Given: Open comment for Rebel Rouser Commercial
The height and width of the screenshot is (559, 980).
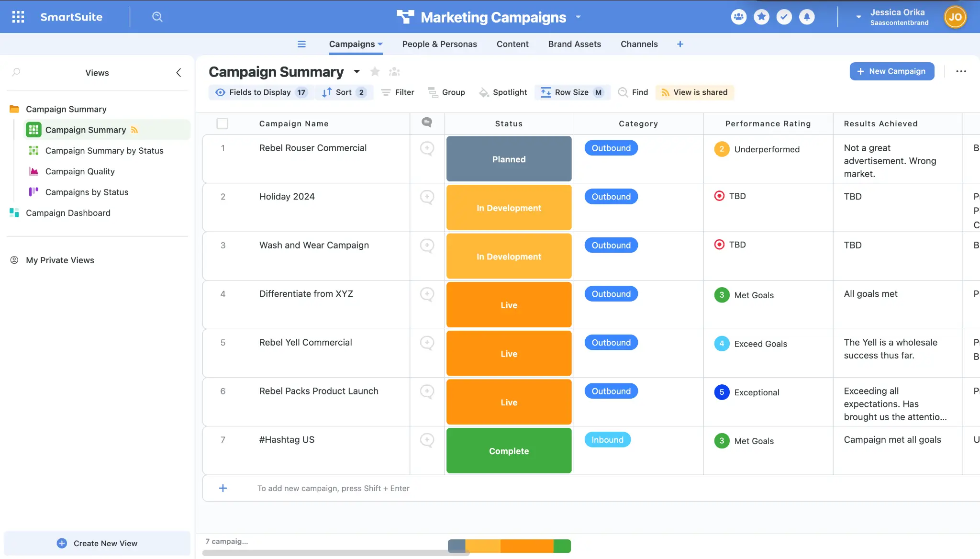Looking at the screenshot, I should click(427, 148).
